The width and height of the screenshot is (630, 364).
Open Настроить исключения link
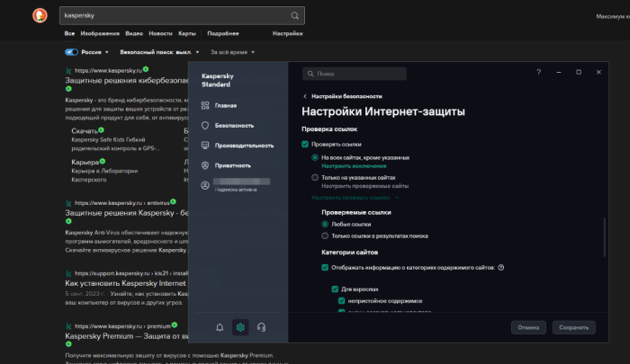tap(354, 166)
